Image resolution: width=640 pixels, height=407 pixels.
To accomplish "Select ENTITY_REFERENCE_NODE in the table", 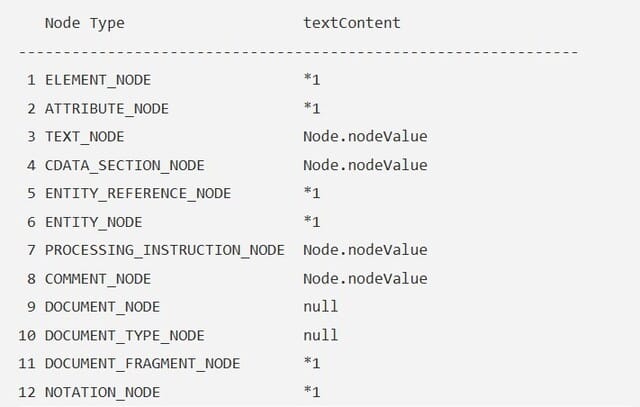I will tap(137, 193).
